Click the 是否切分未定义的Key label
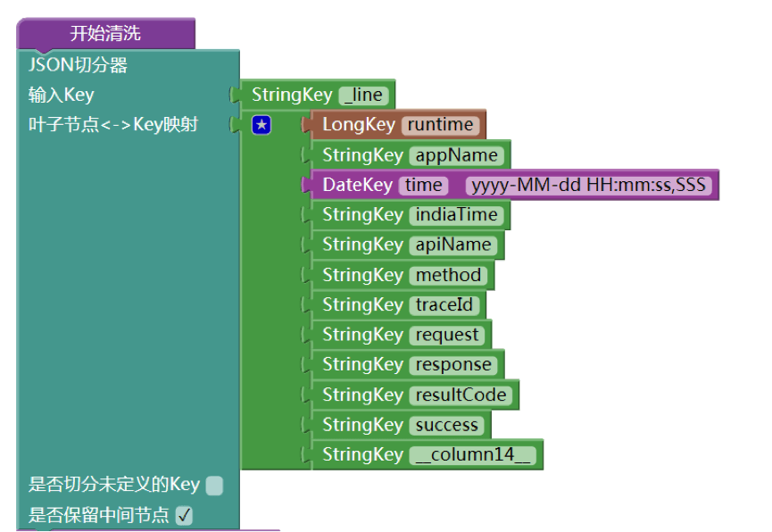 113,485
